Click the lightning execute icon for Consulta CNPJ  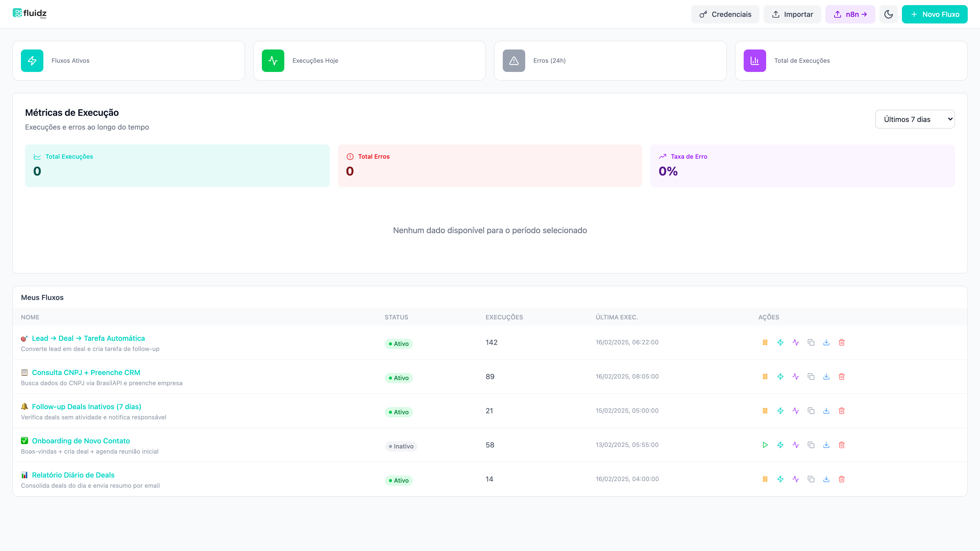(781, 377)
